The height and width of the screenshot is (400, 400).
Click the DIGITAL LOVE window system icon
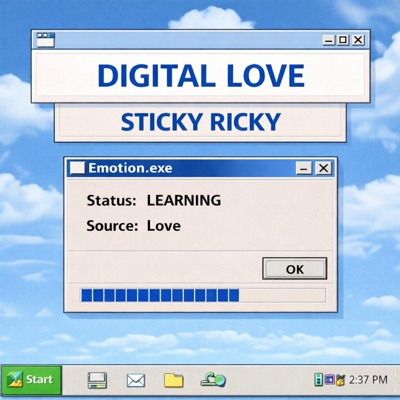click(x=45, y=40)
